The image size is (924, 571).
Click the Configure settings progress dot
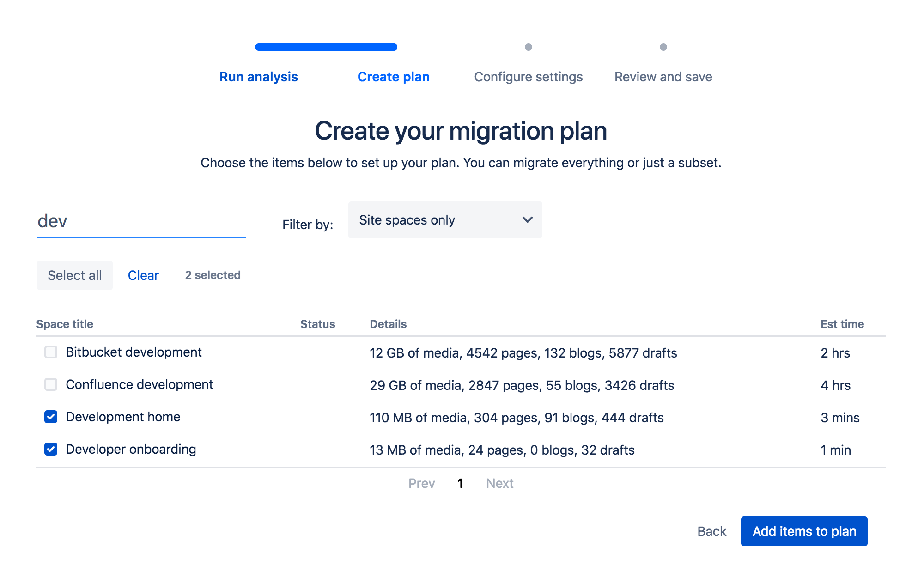point(529,47)
